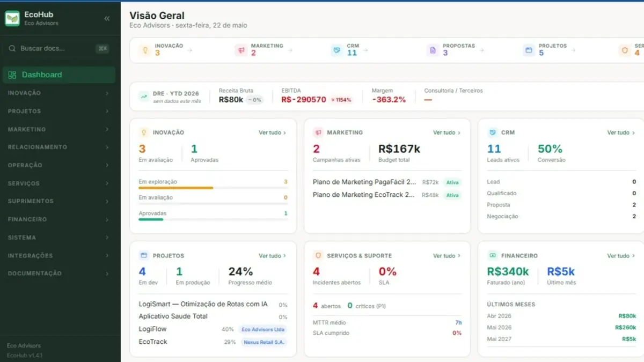This screenshot has height=362, width=644.
Task: Click Propostas document icon in top strip
Action: [433, 50]
